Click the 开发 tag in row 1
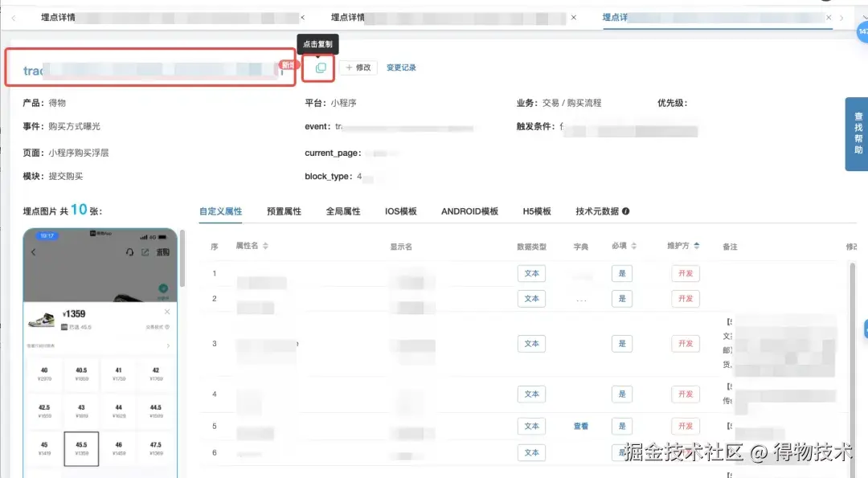 tap(686, 273)
